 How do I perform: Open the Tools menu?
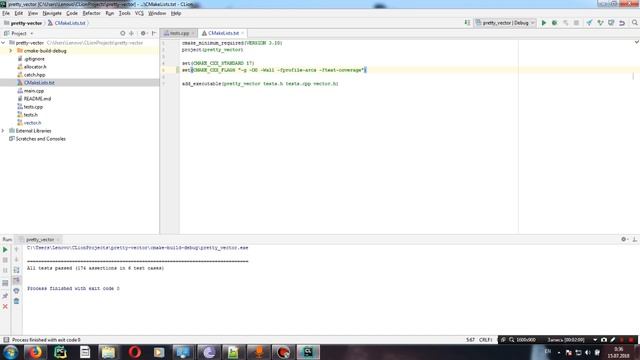click(x=124, y=13)
